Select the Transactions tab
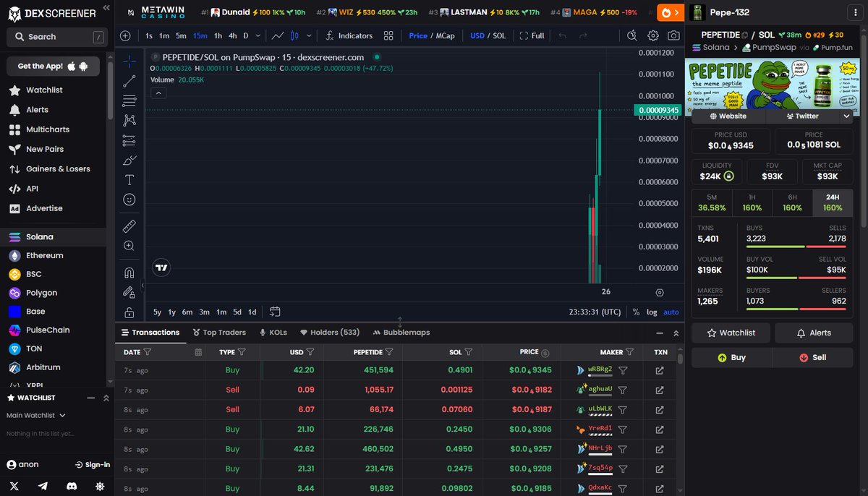868x496 pixels. [150, 333]
